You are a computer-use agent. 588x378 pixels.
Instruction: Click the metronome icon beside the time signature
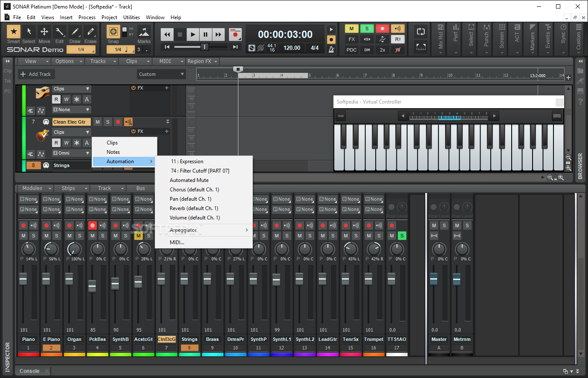(x=331, y=49)
